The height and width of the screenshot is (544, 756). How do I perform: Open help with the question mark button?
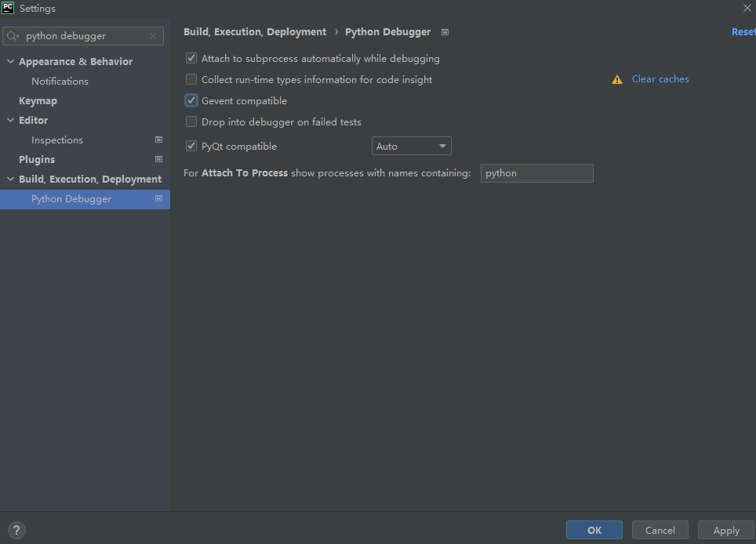pos(16,530)
